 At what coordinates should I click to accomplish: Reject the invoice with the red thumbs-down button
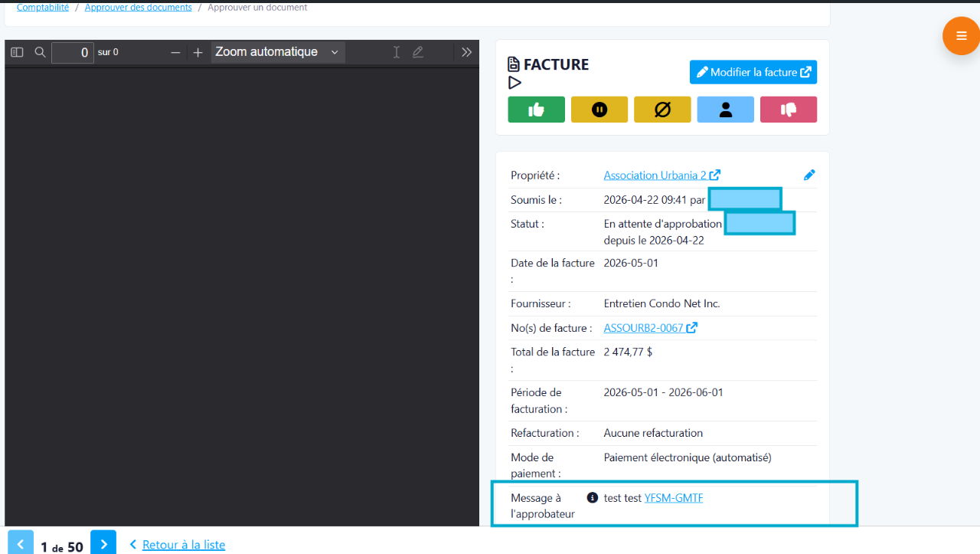pos(789,110)
